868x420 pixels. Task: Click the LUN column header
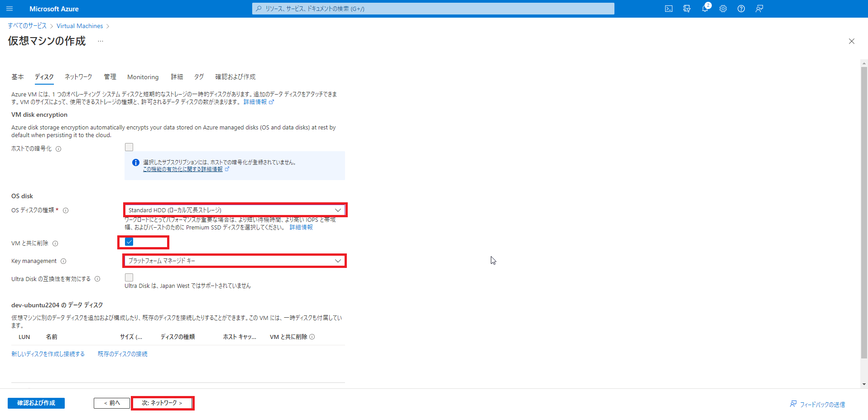point(24,337)
